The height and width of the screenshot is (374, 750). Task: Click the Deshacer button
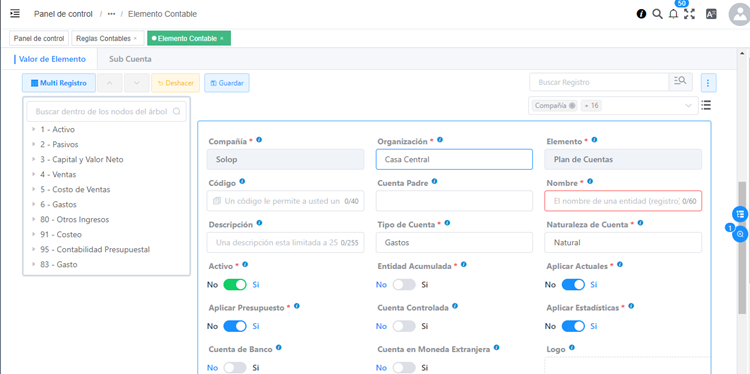click(x=176, y=83)
